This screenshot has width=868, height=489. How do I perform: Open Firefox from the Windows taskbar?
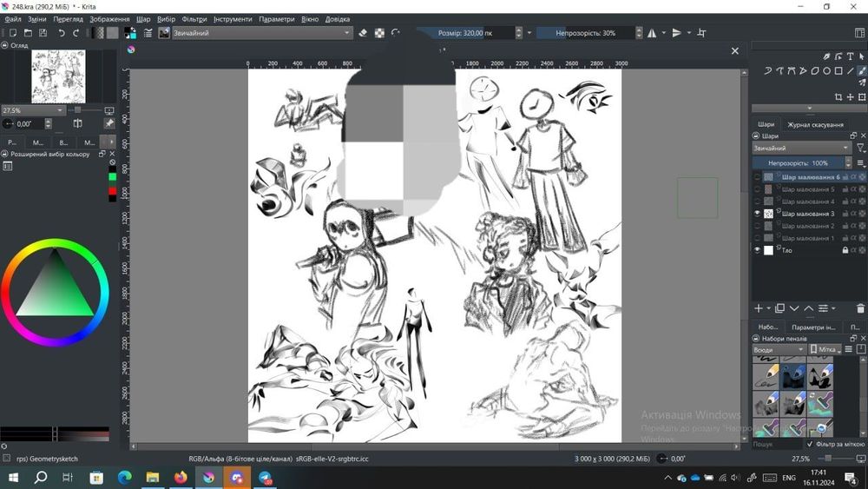coord(181,477)
